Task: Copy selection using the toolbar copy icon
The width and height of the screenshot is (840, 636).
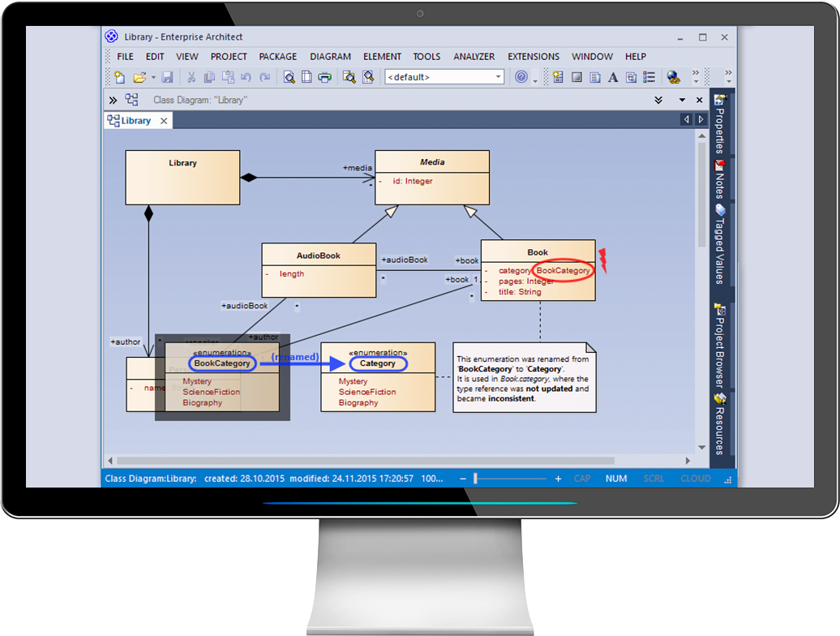Action: [209, 77]
